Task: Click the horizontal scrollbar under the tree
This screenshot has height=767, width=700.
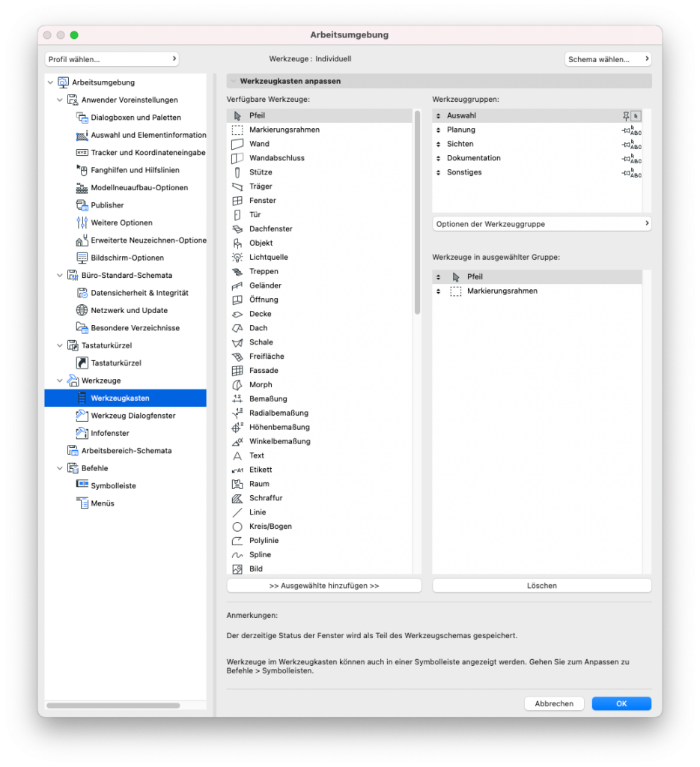Action: point(113,705)
